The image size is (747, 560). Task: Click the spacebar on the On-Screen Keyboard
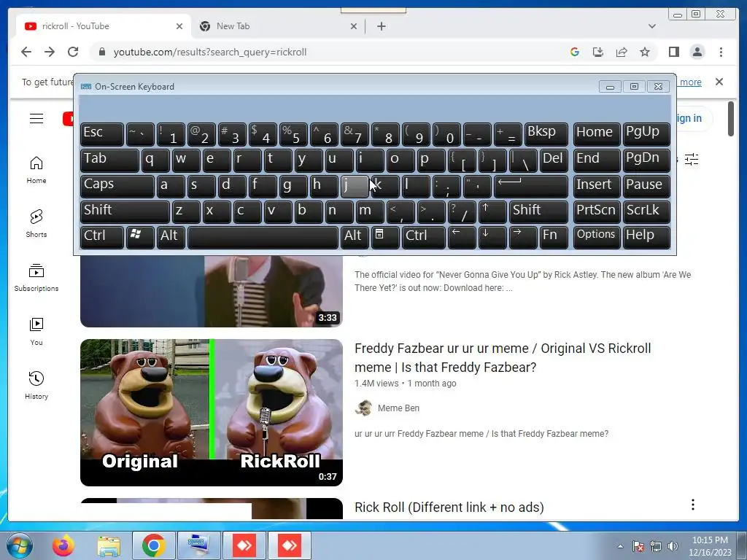click(263, 237)
